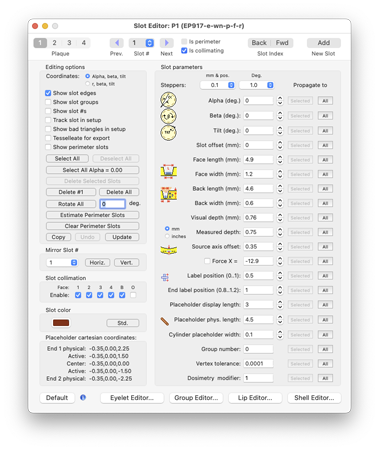
Task: Select inches measurement unit radio
Action: [167, 236]
